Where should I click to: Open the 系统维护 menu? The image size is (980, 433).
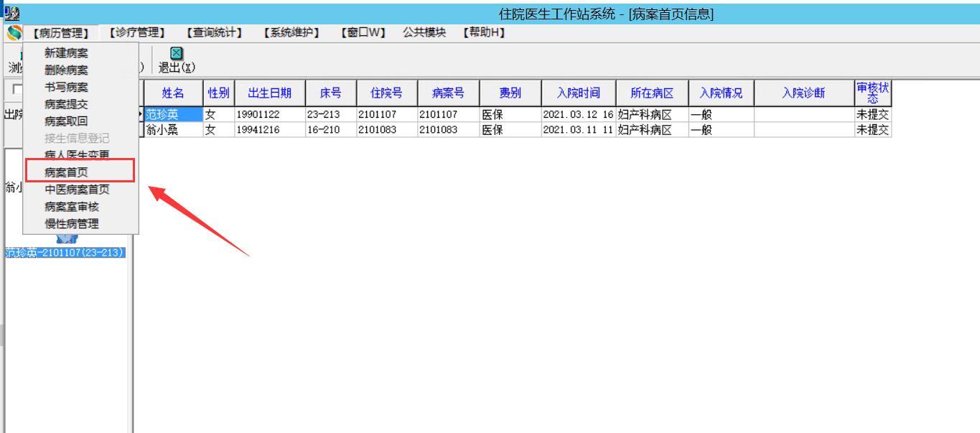click(290, 33)
